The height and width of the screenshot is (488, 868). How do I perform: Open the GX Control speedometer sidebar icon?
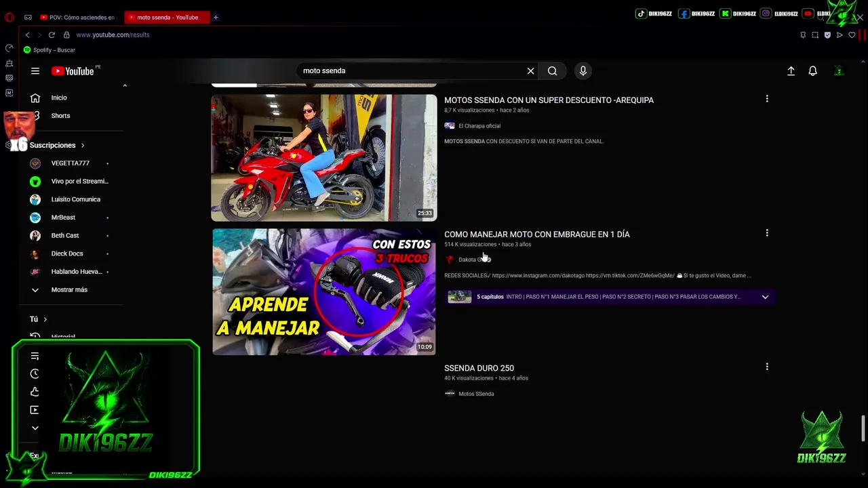(x=9, y=48)
